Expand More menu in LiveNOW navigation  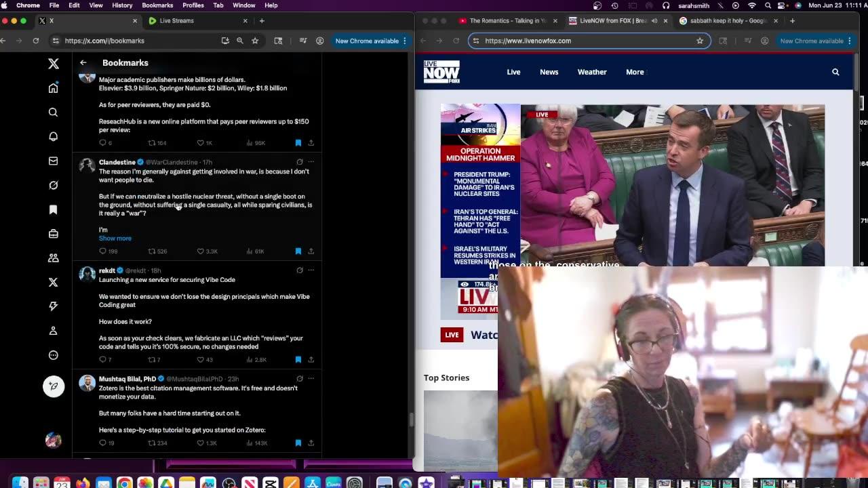pyautogui.click(x=635, y=72)
